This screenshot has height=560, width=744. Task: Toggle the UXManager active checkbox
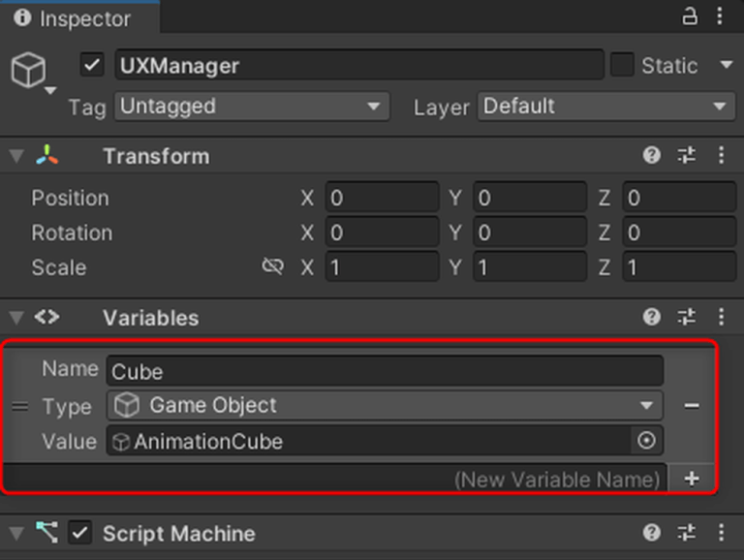tap(92, 65)
